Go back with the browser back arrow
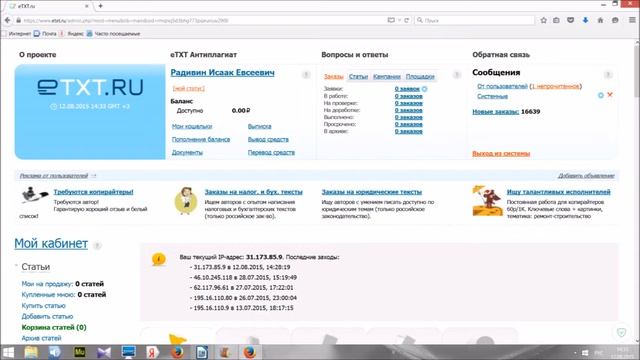The image size is (640, 360). [7, 20]
